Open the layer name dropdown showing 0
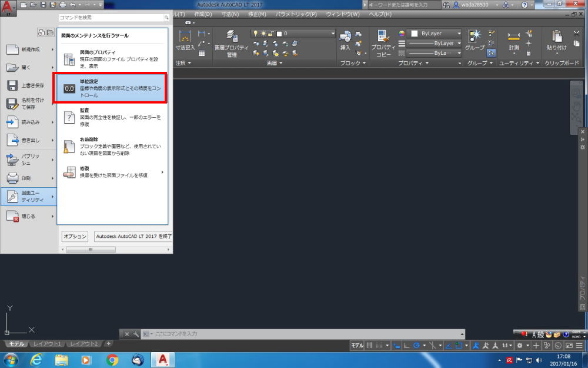 pyautogui.click(x=293, y=34)
